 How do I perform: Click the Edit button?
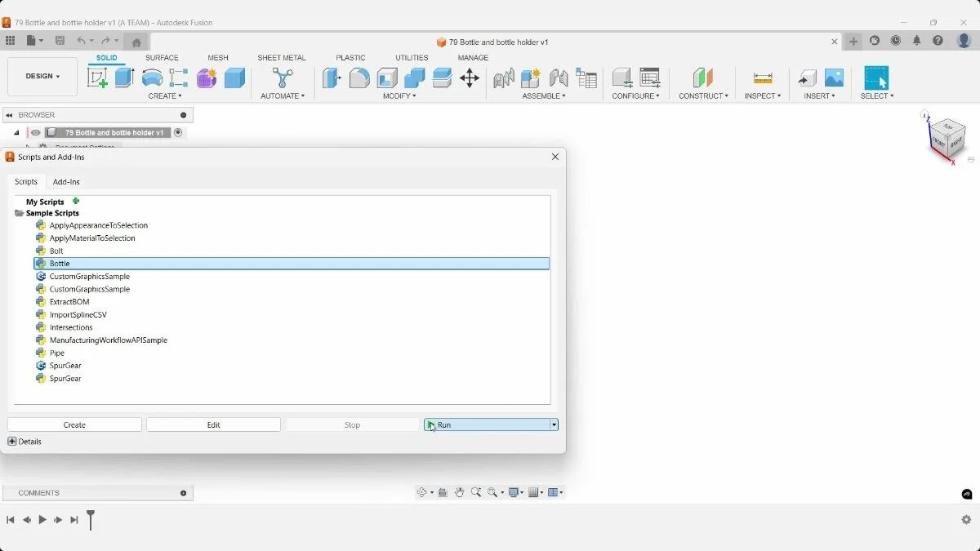click(x=213, y=424)
